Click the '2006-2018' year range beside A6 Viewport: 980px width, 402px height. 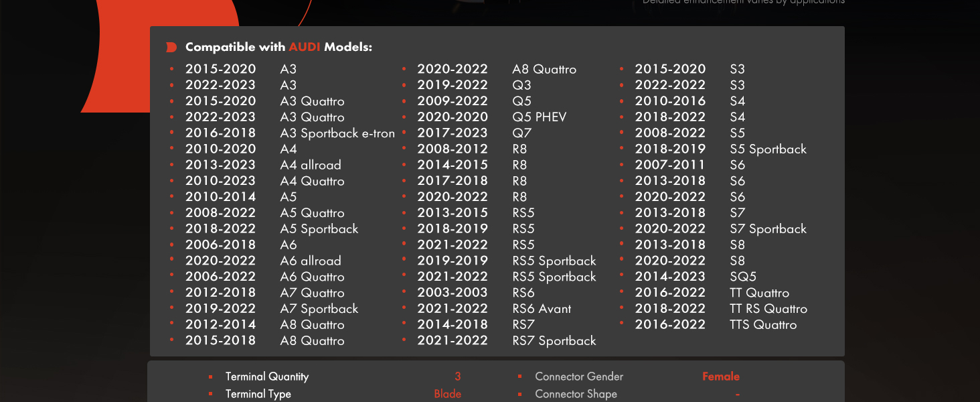click(221, 245)
